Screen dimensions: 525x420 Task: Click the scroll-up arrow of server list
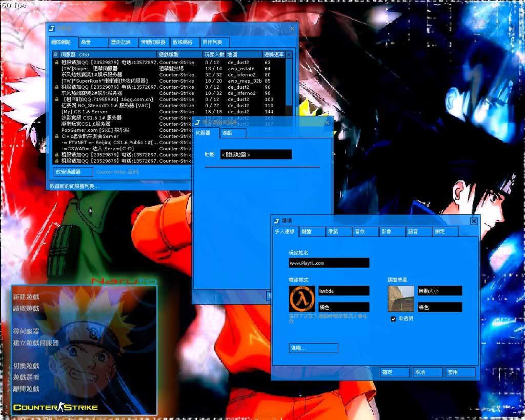[x=289, y=54]
